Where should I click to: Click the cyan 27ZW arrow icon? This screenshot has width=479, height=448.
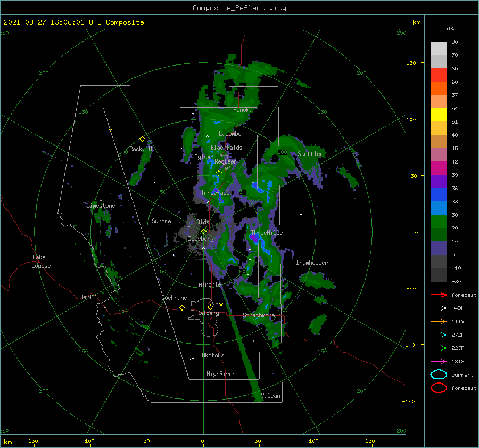pos(439,335)
